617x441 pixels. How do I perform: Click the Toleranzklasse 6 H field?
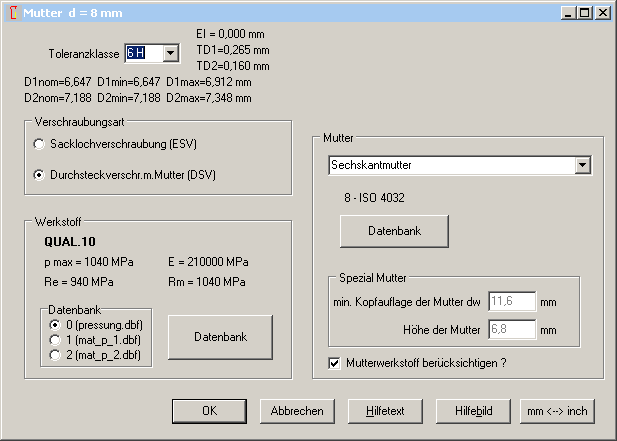[x=141, y=53]
